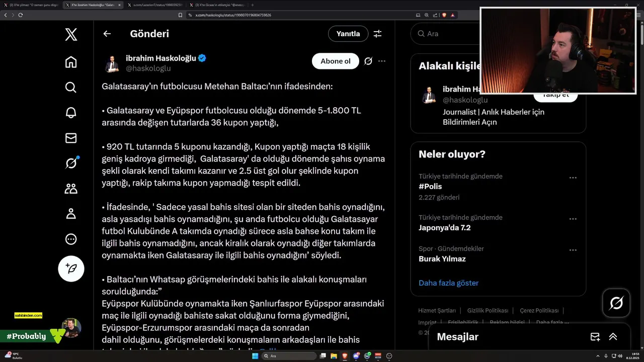
Task: Click the @haskologlu handle under the post author
Action: 148,68
